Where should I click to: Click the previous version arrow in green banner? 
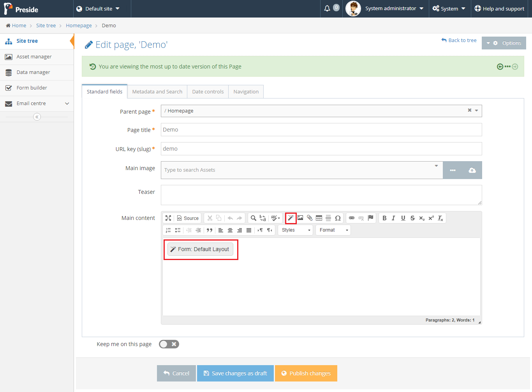(500, 67)
